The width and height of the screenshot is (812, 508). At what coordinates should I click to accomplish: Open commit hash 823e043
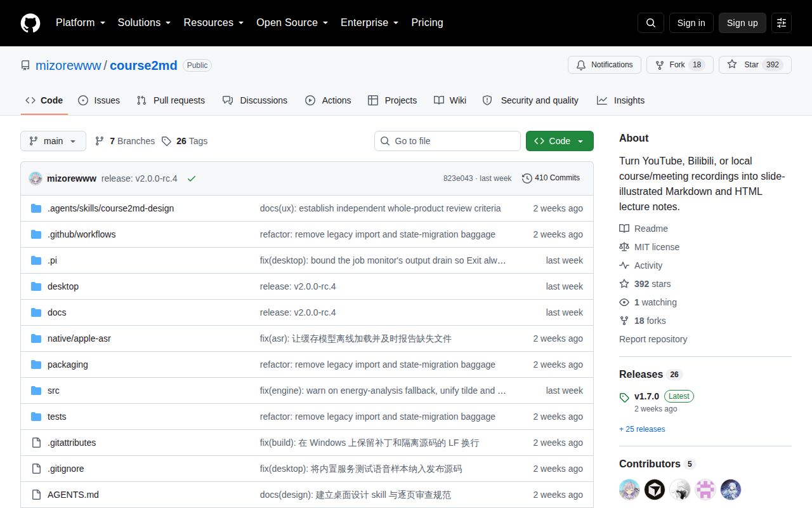[458, 178]
